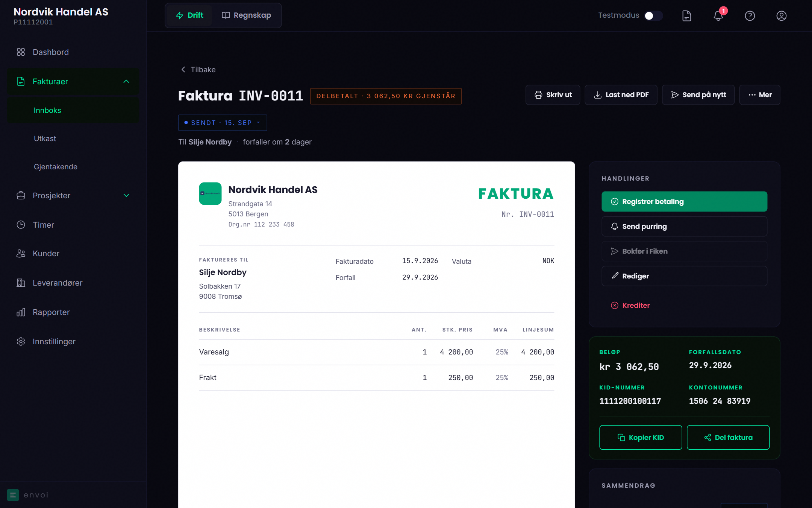Viewport: 812px width, 508px height.
Task: Click the Rapporter bar chart icon
Action: [x=21, y=312]
